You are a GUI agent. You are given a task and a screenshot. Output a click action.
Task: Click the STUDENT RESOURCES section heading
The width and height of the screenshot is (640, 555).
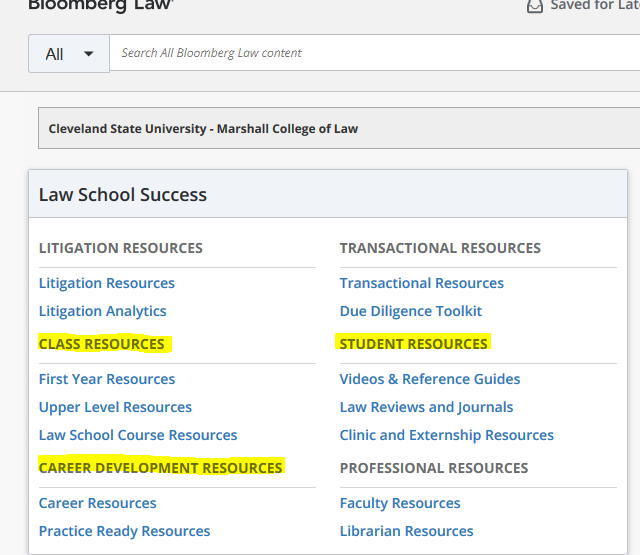click(413, 344)
